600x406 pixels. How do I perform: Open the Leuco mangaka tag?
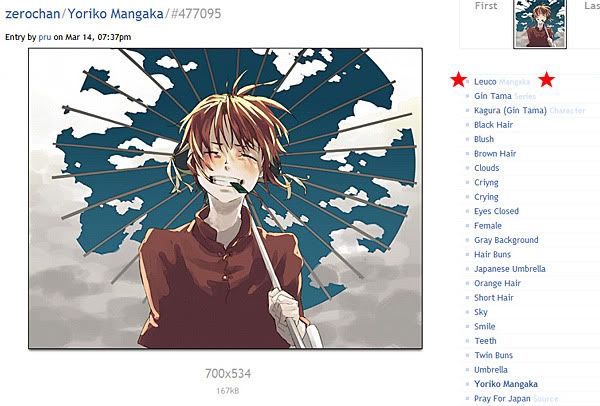tap(485, 82)
